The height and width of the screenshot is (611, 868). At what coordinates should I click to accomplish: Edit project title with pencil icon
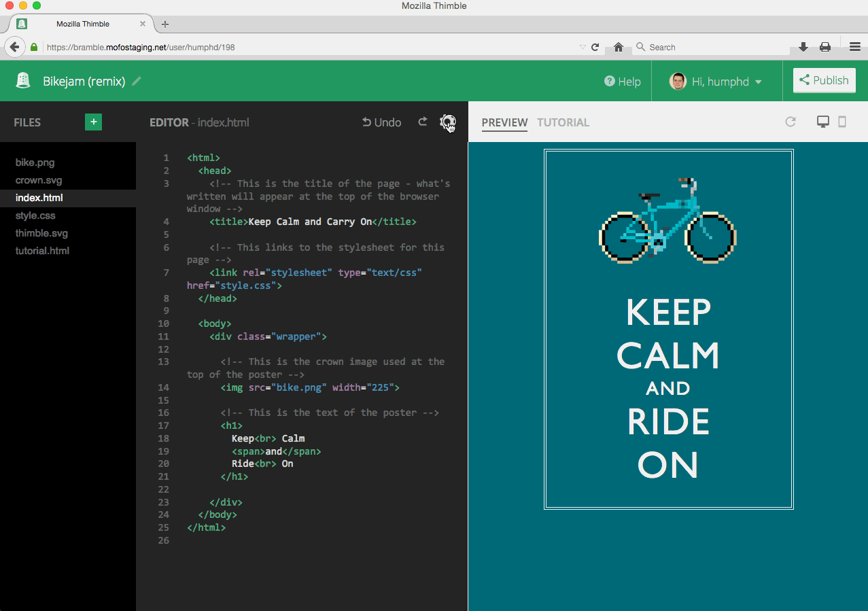pyautogui.click(x=137, y=81)
